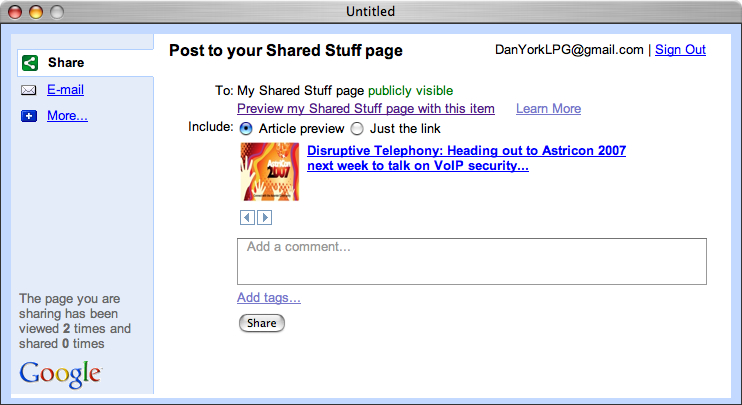Open Preview my Shared Stuff page link
Screen dimensions: 742x405
pyautogui.click(x=365, y=109)
